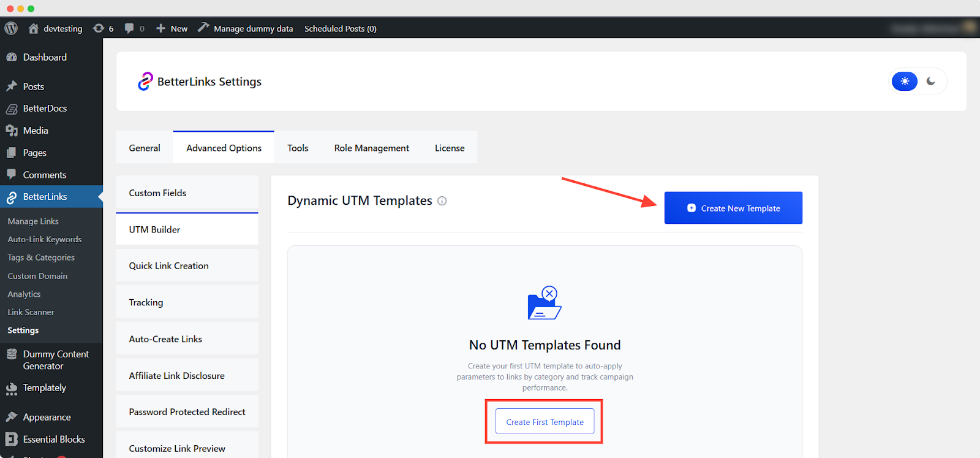Switch to dark mode with moon toggle

point(930,82)
